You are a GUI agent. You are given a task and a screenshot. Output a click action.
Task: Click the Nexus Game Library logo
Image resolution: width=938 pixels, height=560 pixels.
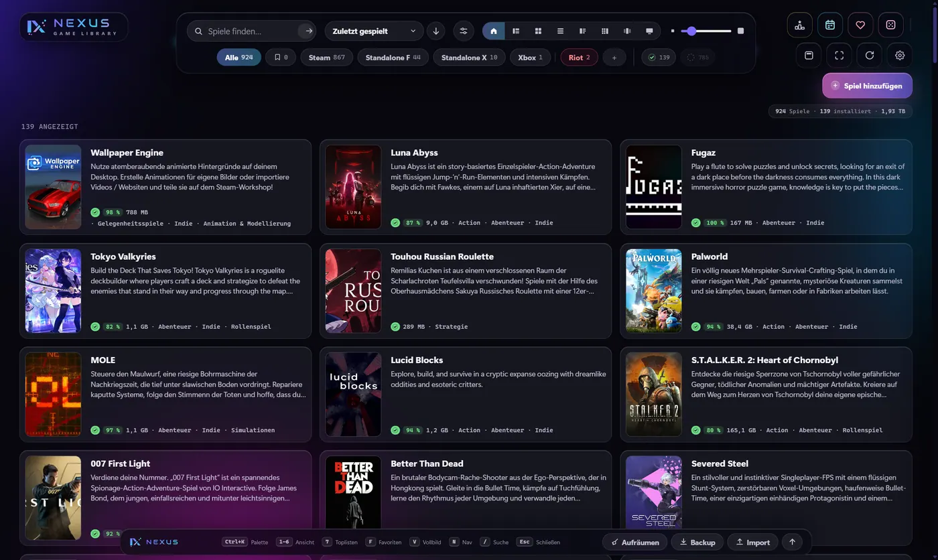[x=73, y=27]
